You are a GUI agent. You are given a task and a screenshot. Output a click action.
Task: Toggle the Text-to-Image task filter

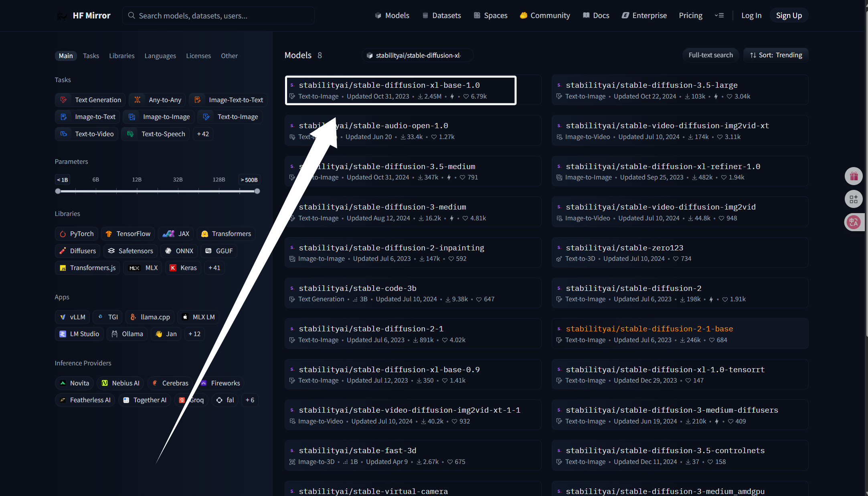(230, 117)
